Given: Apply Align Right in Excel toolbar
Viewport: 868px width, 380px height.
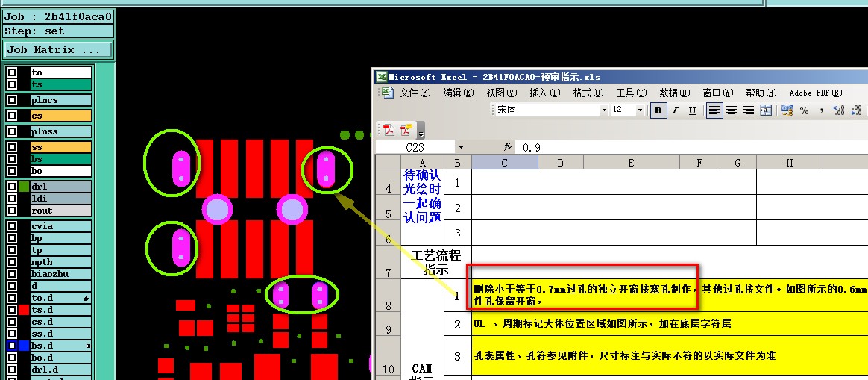Looking at the screenshot, I should coord(749,110).
